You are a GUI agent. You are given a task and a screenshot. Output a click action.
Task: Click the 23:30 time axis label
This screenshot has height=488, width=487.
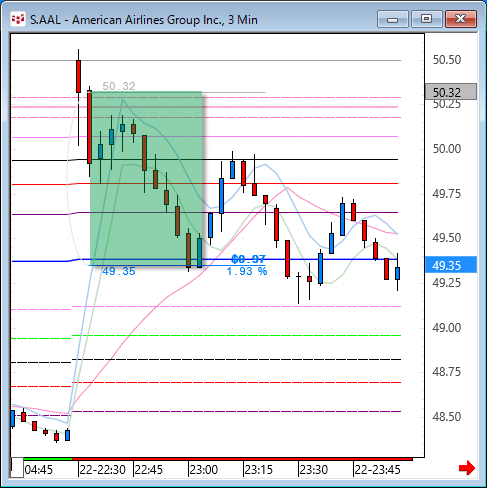click(313, 470)
